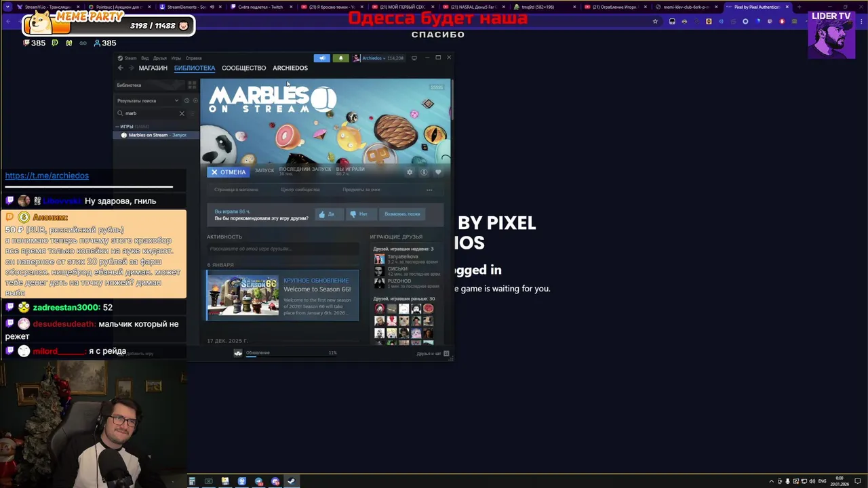Click the taskbar clock

click(x=840, y=481)
